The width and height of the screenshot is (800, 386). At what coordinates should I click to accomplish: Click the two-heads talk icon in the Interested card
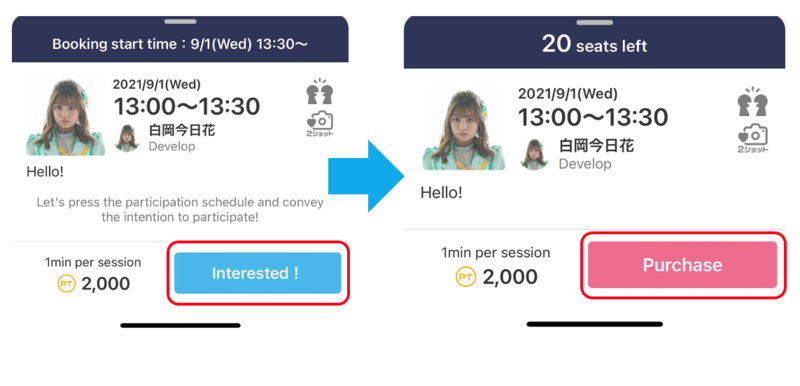[320, 92]
